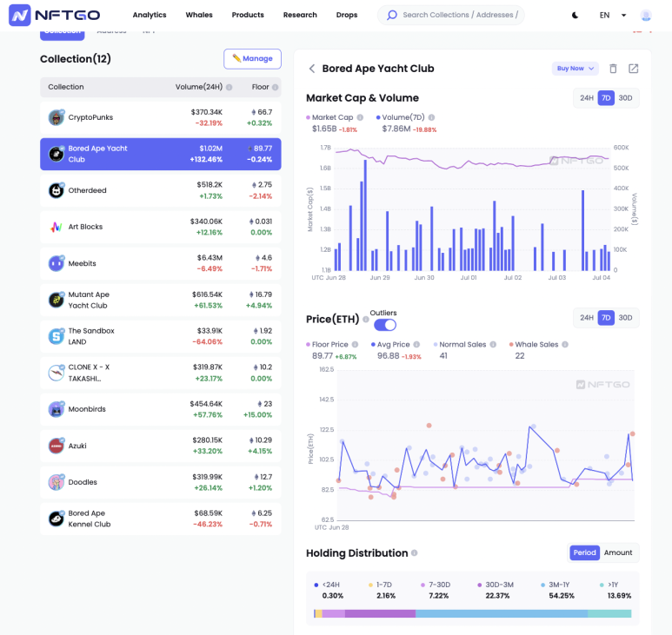The width and height of the screenshot is (672, 635).
Task: Select the Azuki collection row
Action: 161,446
